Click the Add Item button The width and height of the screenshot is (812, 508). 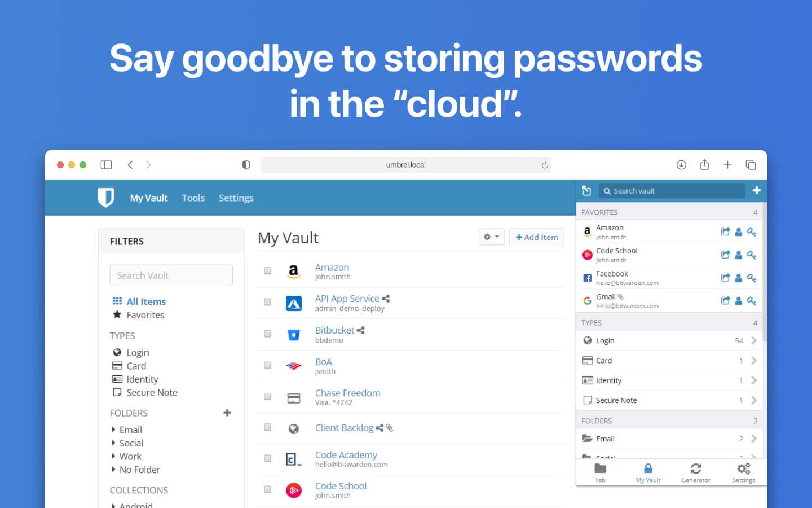point(537,237)
